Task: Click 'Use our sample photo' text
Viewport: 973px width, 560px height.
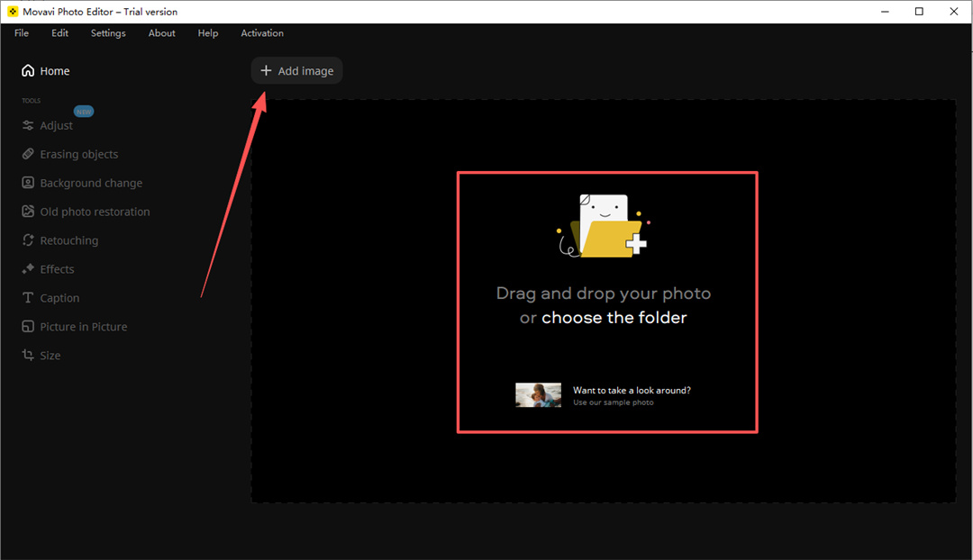Action: point(614,402)
